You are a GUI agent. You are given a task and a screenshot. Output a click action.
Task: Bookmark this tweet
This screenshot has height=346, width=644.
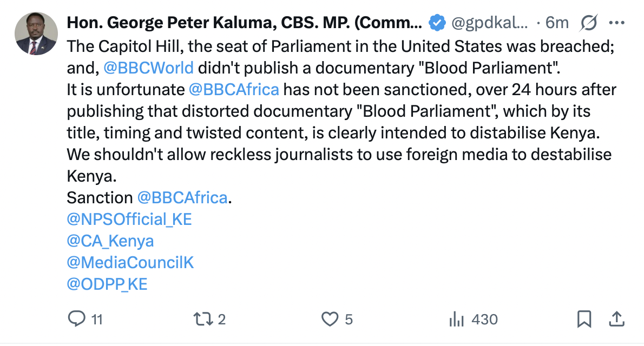pyautogui.click(x=584, y=320)
